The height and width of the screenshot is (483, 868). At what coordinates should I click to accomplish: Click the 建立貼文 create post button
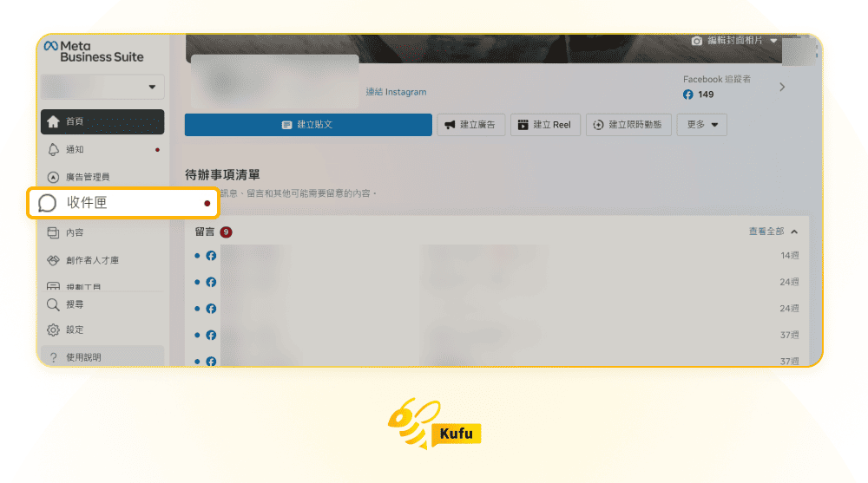[x=308, y=125]
